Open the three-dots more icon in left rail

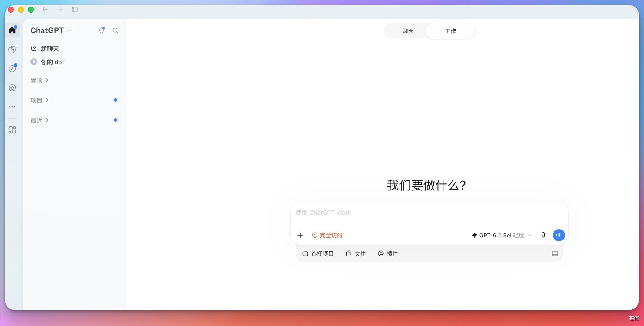pyautogui.click(x=12, y=107)
